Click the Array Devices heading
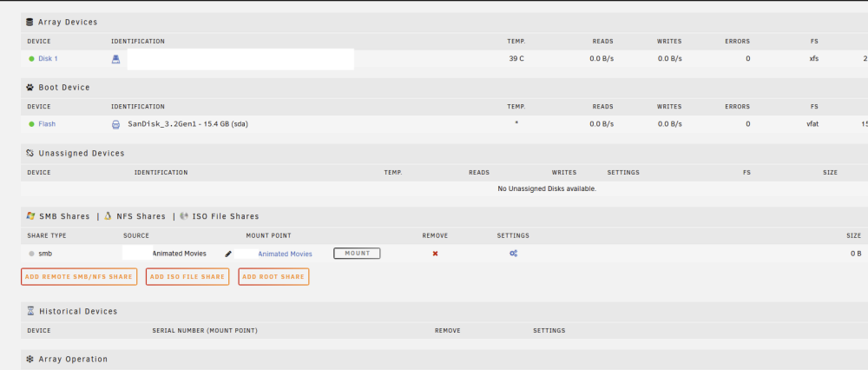The height and width of the screenshot is (370, 868). (x=68, y=23)
